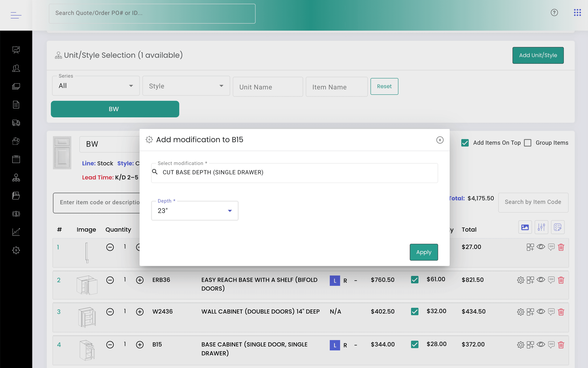Focus the Search by Item Code field

tap(533, 202)
